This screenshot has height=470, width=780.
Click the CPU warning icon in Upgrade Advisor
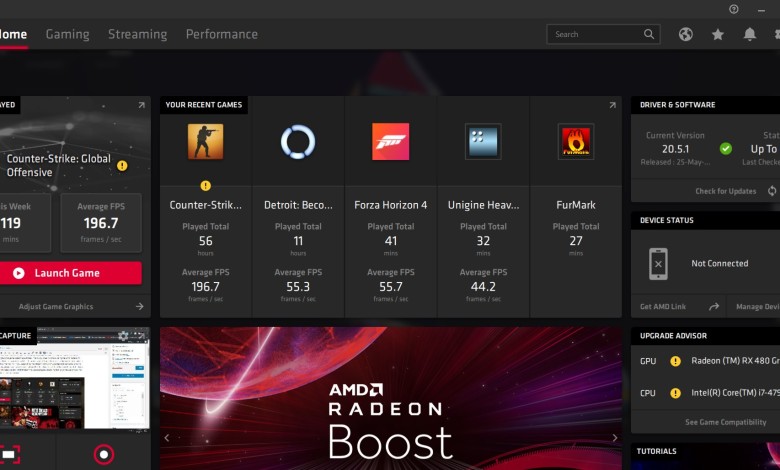[675, 393]
